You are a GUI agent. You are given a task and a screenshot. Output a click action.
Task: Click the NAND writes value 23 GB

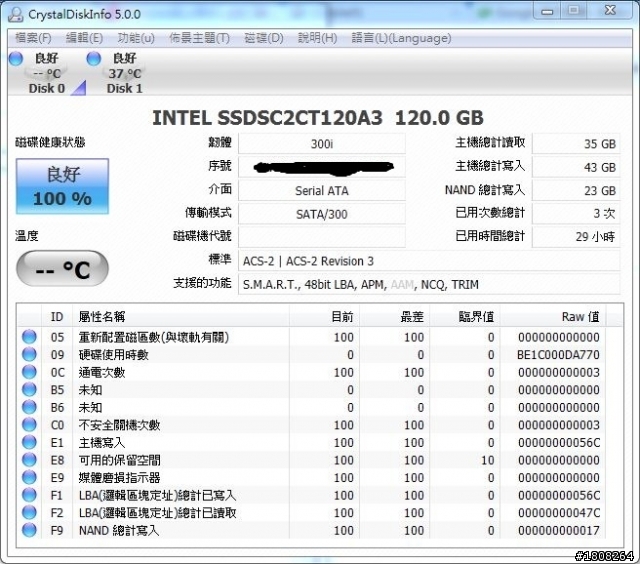click(x=576, y=191)
